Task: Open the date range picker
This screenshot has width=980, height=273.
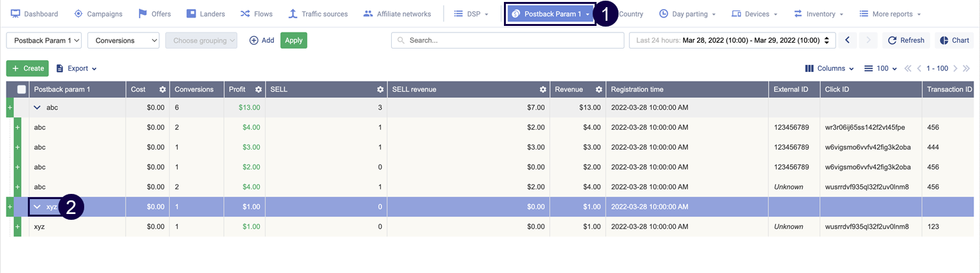Action: click(732, 40)
